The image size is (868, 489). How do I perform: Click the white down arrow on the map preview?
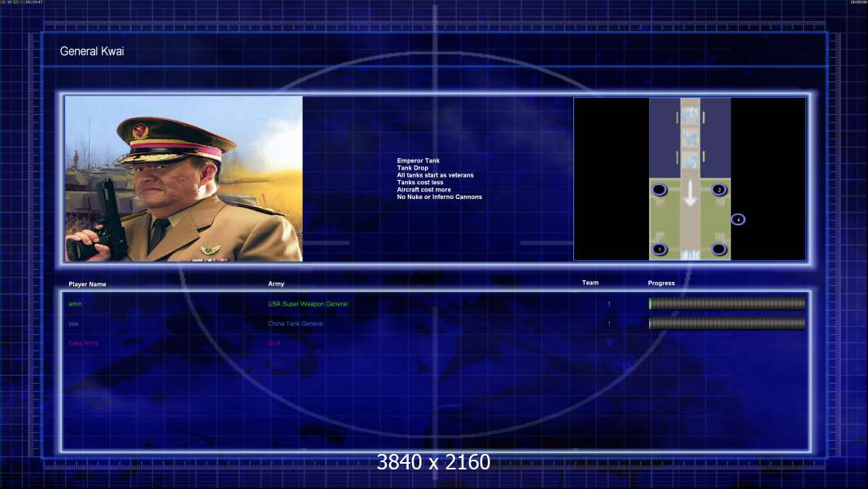coord(690,194)
